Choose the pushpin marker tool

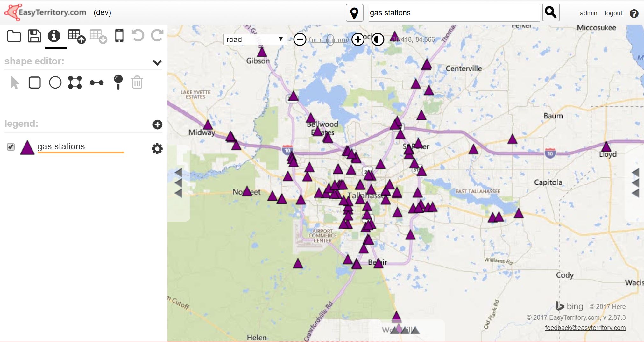click(x=118, y=82)
